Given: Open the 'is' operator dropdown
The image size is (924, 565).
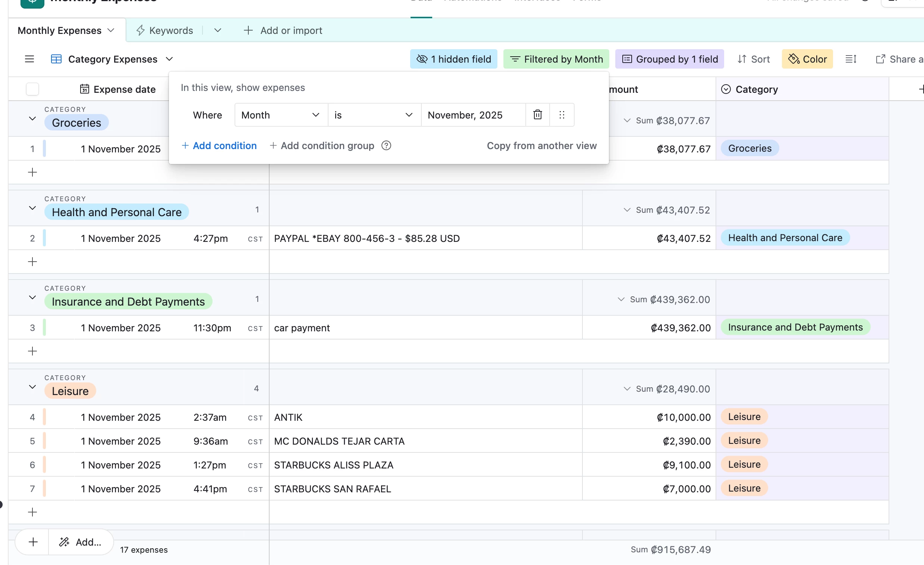Looking at the screenshot, I should [x=374, y=115].
